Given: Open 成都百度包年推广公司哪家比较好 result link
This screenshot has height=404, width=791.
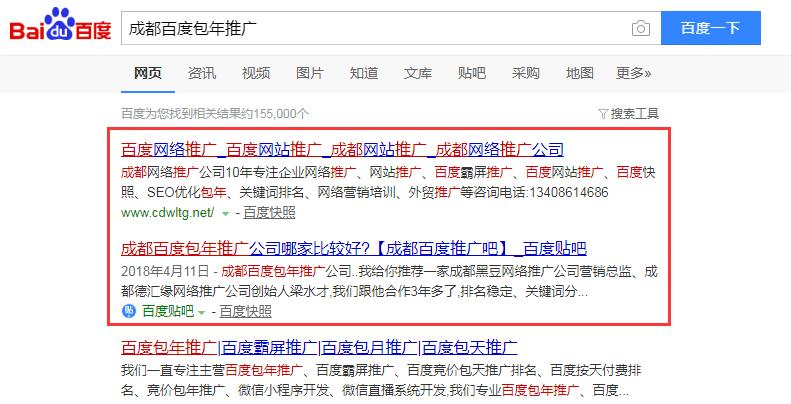Looking at the screenshot, I should click(x=354, y=249).
